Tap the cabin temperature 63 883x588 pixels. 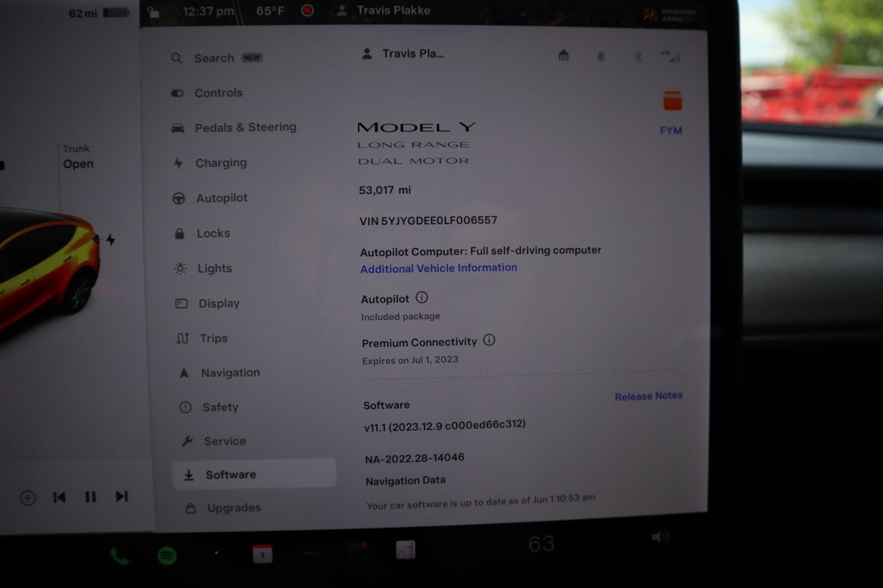pos(541,544)
